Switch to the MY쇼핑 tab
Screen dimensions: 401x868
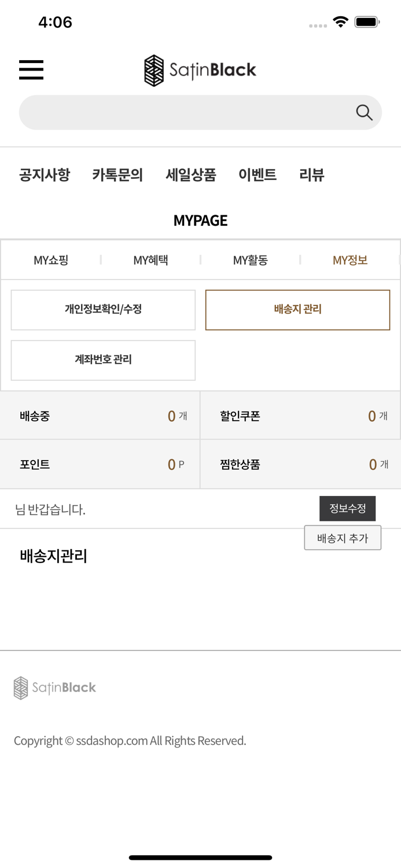pos(51,260)
